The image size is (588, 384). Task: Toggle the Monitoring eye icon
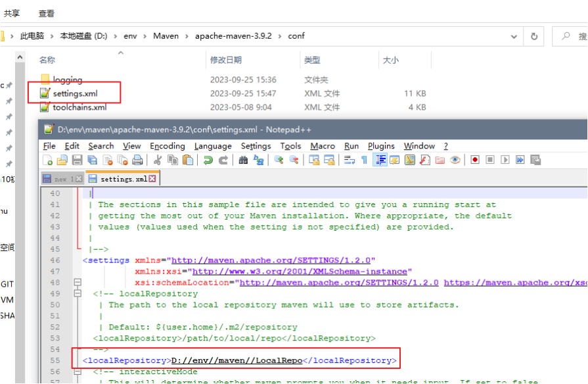[455, 160]
